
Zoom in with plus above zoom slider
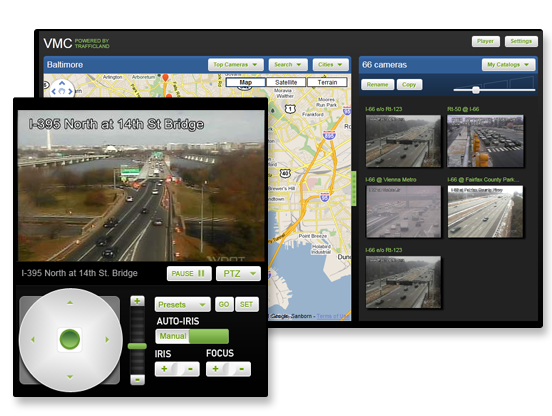pyautogui.click(x=137, y=301)
